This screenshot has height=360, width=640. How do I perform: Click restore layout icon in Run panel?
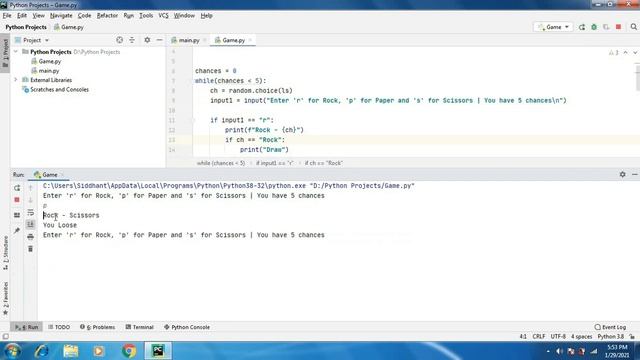(x=17, y=215)
